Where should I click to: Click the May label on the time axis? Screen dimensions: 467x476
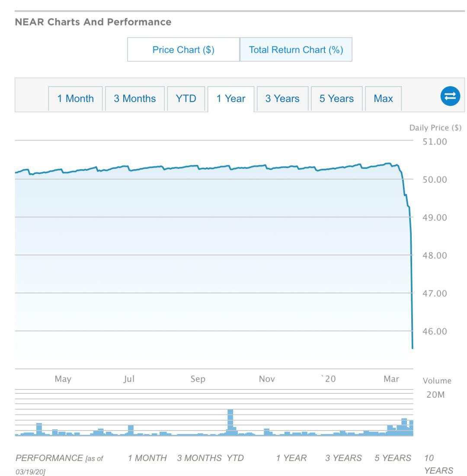point(63,379)
